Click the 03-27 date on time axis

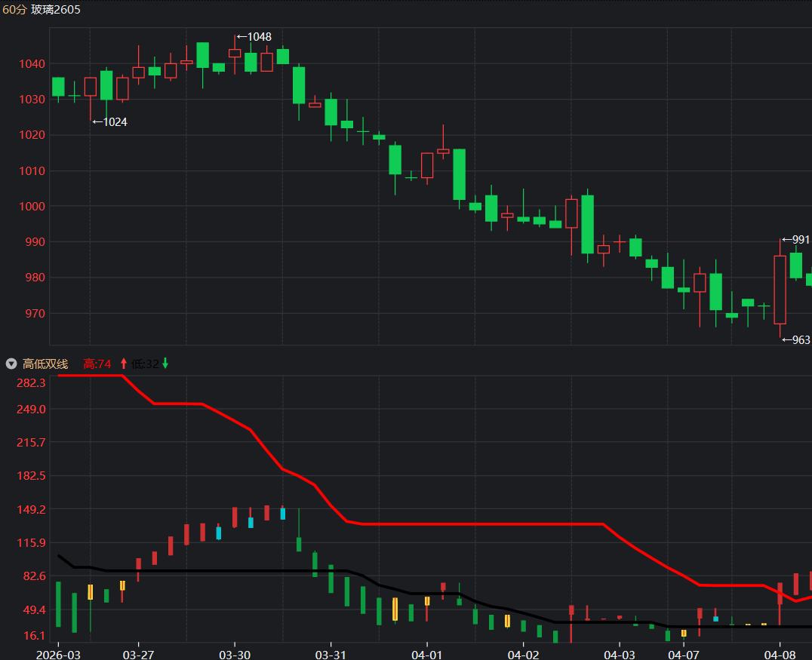138,654
